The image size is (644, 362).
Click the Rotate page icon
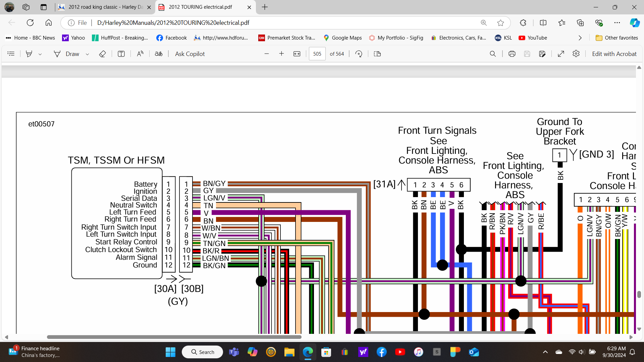[359, 54]
